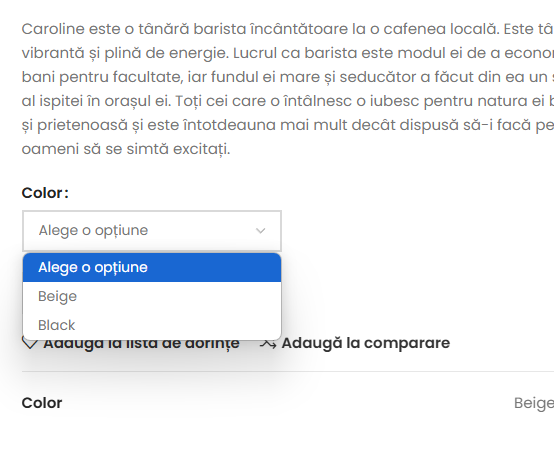Click the divider line above the Color row
Screen dimensions: 554x461
click(288, 371)
